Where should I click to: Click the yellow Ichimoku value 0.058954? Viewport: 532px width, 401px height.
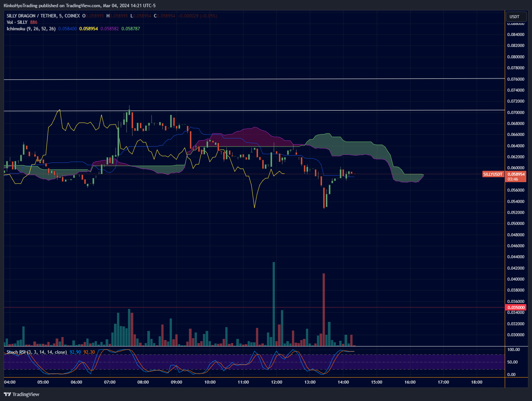click(x=89, y=29)
